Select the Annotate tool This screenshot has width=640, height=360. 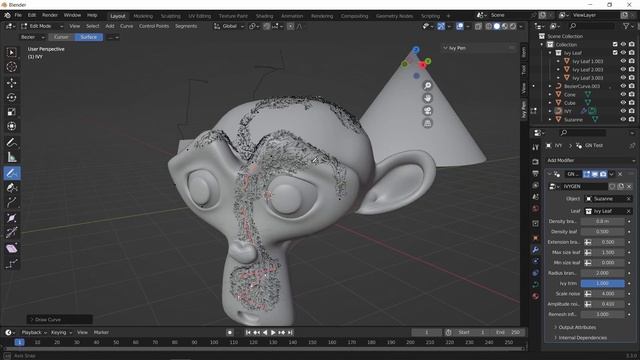(11, 142)
